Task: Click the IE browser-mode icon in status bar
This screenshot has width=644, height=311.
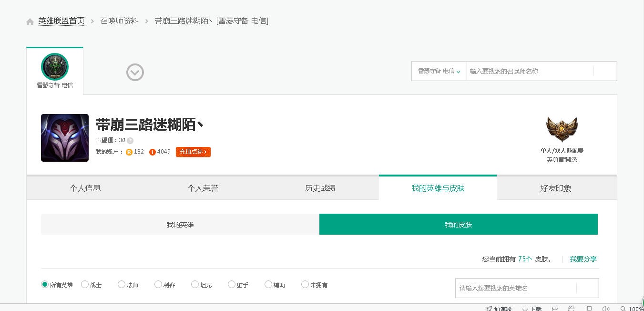Action: click(x=572, y=309)
